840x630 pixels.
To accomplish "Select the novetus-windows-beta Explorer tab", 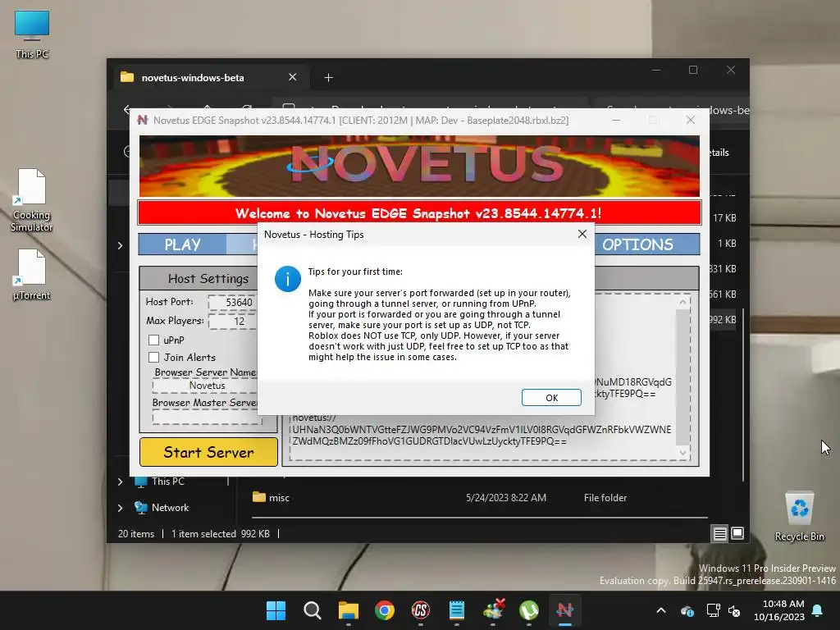I will pos(193,78).
